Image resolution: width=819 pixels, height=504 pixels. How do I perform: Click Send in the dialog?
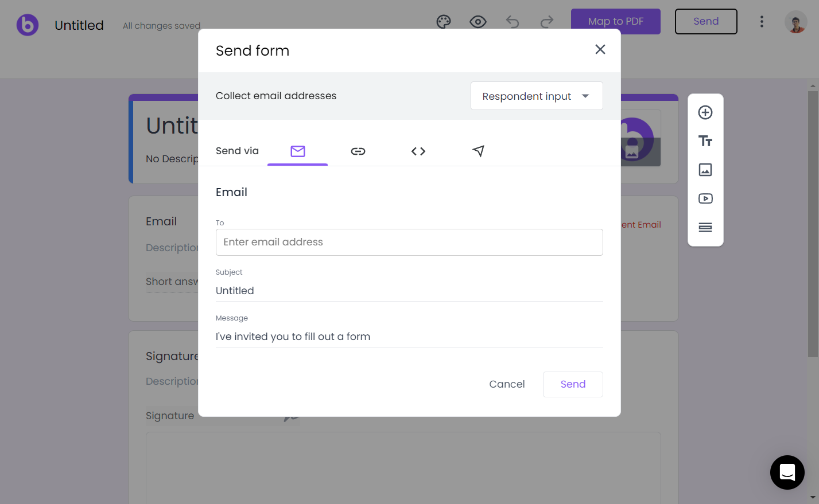tap(573, 384)
